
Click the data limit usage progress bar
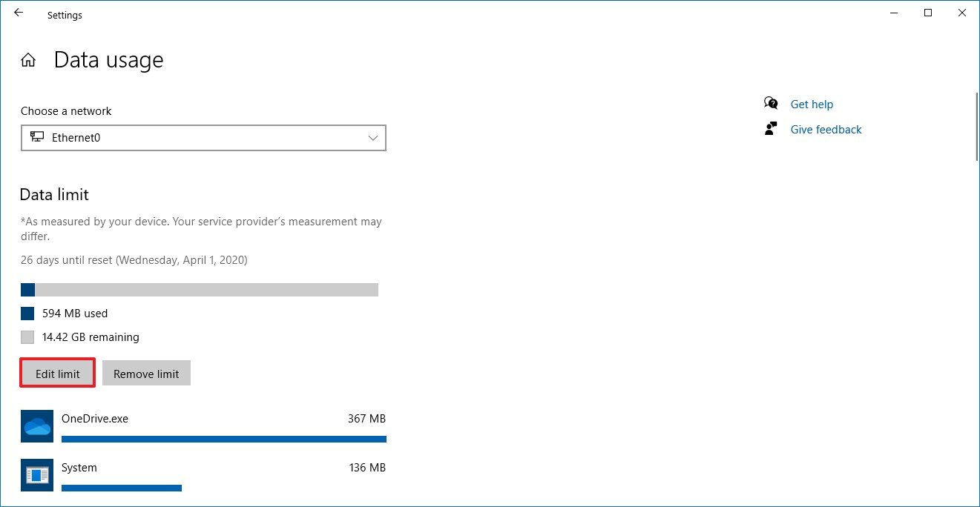tap(200, 289)
